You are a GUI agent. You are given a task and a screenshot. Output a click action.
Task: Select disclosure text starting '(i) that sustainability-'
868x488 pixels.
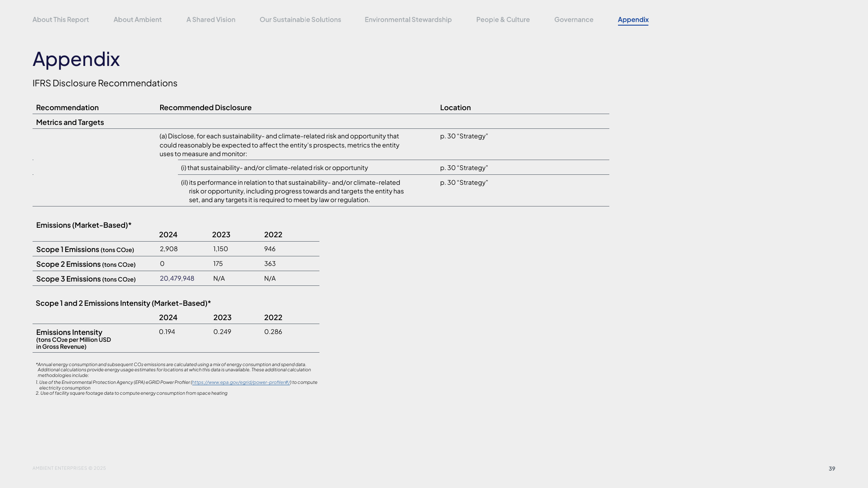coord(274,168)
